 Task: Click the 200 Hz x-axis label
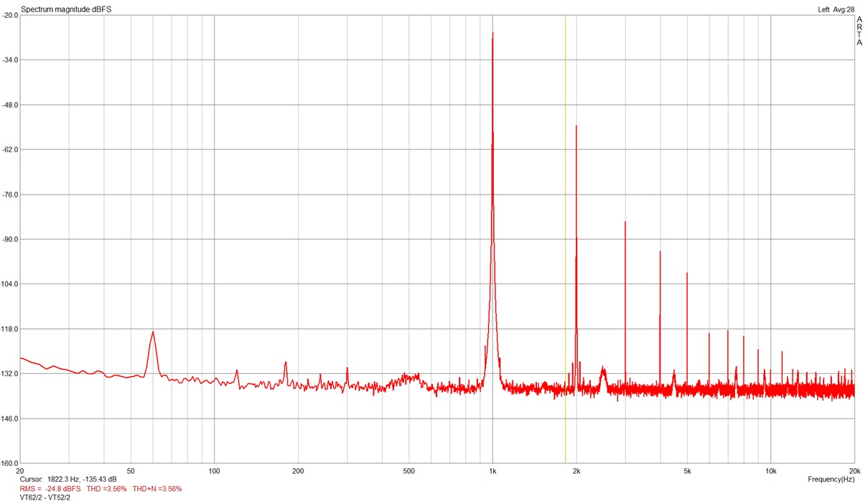click(298, 471)
